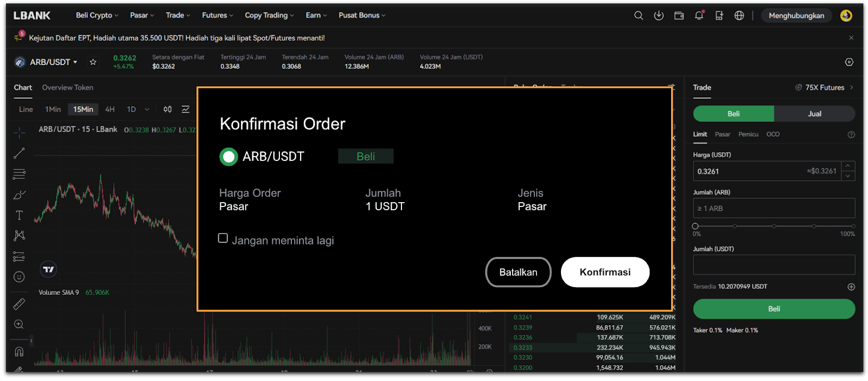The width and height of the screenshot is (868, 381).
Task: Toggle the magnet mode tool
Action: pos(19,352)
